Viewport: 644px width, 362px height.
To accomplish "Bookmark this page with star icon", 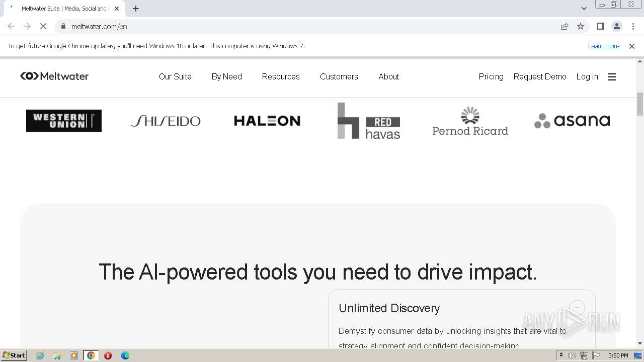I will point(581,26).
